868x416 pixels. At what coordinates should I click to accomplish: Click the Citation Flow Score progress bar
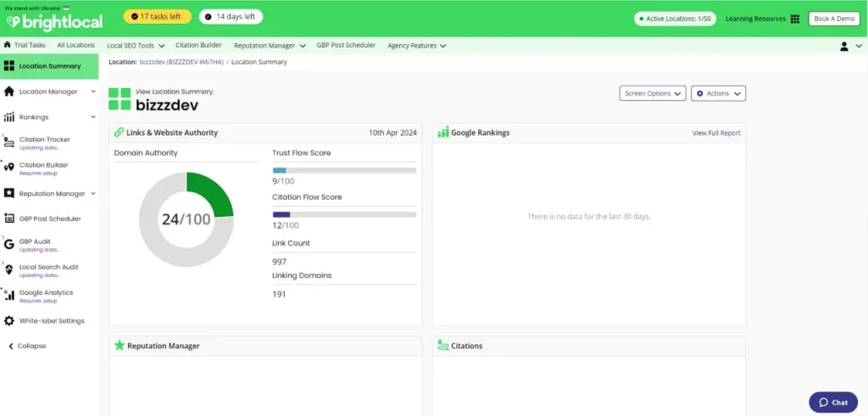tap(344, 214)
